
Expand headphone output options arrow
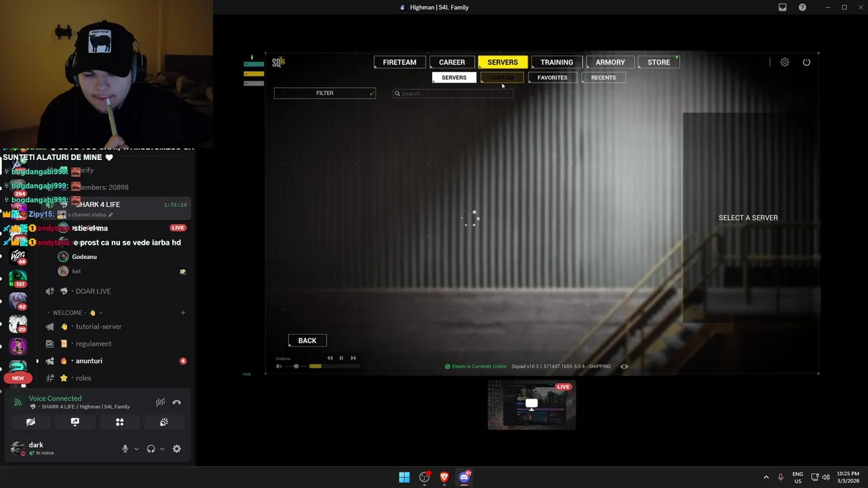tap(162, 449)
